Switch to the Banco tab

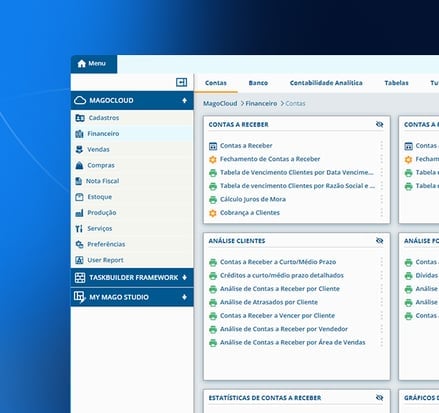click(x=258, y=83)
